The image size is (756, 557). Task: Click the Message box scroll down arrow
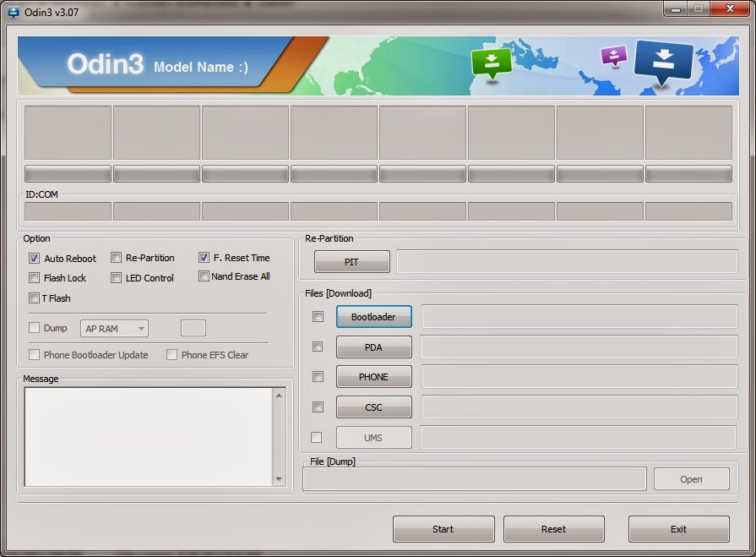point(279,479)
